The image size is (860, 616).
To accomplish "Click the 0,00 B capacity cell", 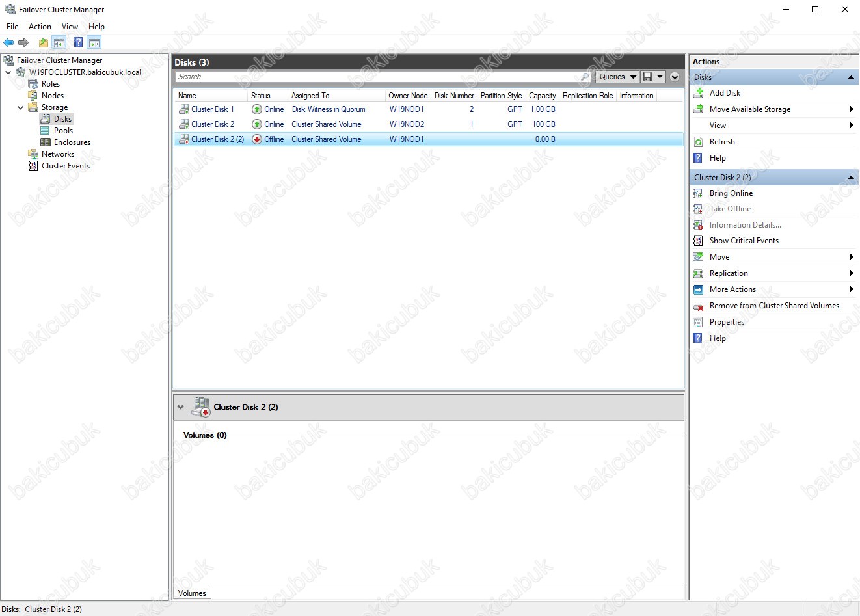I will 545,139.
